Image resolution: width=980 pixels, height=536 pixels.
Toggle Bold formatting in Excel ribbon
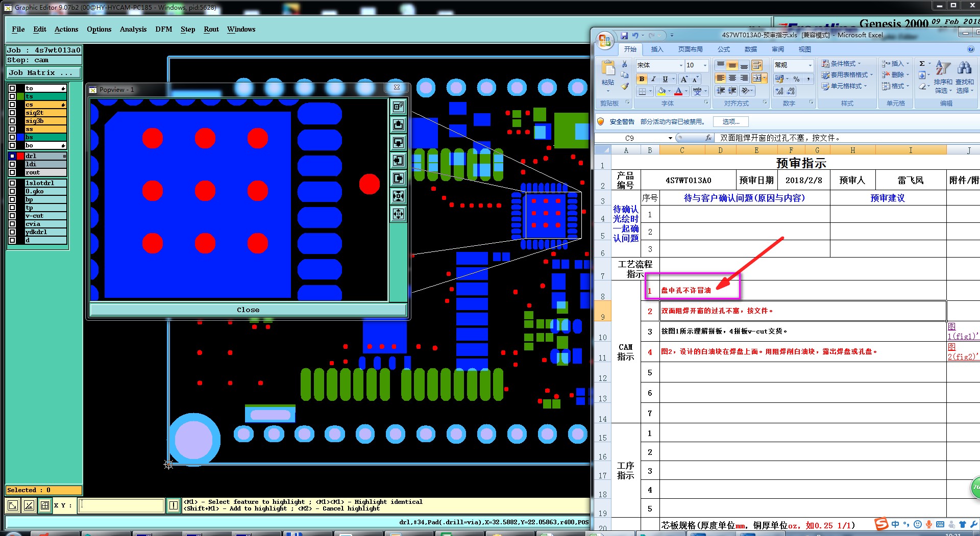point(642,79)
